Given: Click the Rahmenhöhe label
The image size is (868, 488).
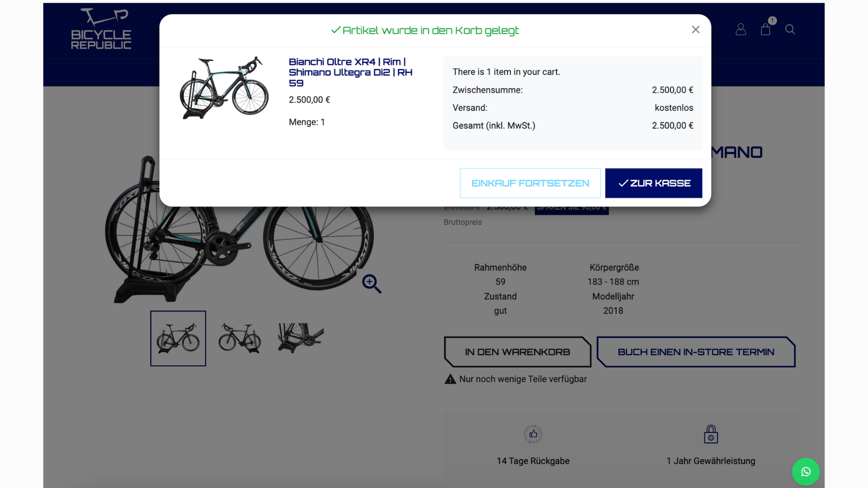Looking at the screenshot, I should [x=500, y=267].
